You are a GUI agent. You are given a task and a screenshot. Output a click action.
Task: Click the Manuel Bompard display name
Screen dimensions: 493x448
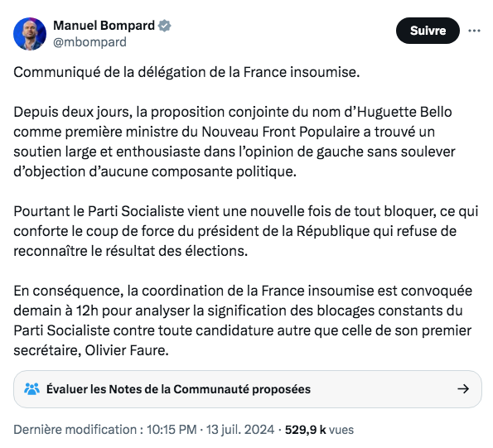pos(104,26)
